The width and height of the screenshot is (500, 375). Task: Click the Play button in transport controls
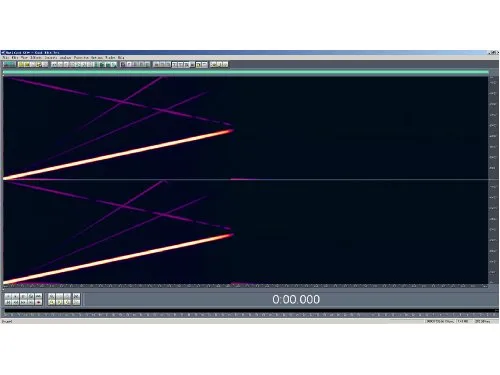pos(15,296)
